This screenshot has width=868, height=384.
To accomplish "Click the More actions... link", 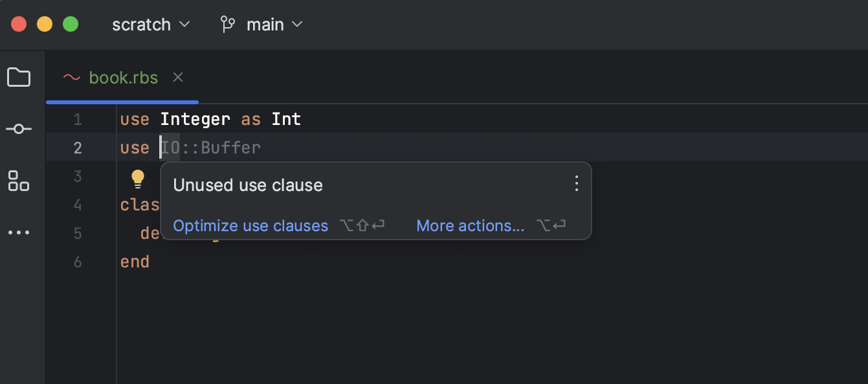I will coord(470,226).
